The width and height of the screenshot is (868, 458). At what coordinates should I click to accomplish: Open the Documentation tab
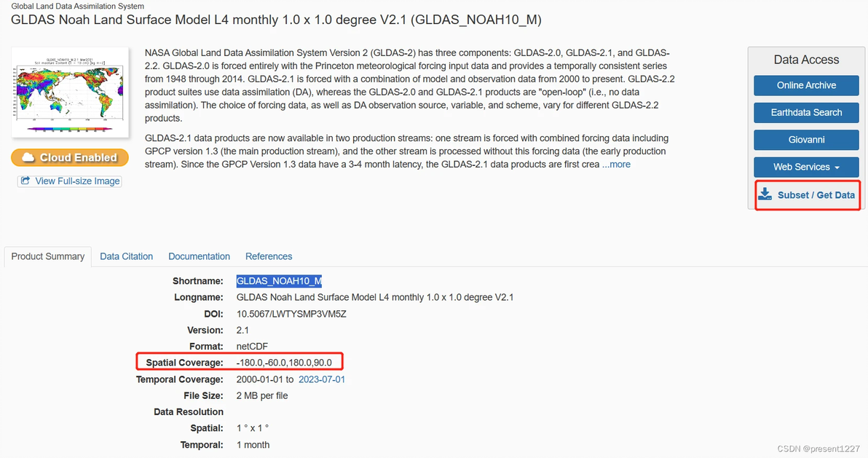tap(199, 256)
